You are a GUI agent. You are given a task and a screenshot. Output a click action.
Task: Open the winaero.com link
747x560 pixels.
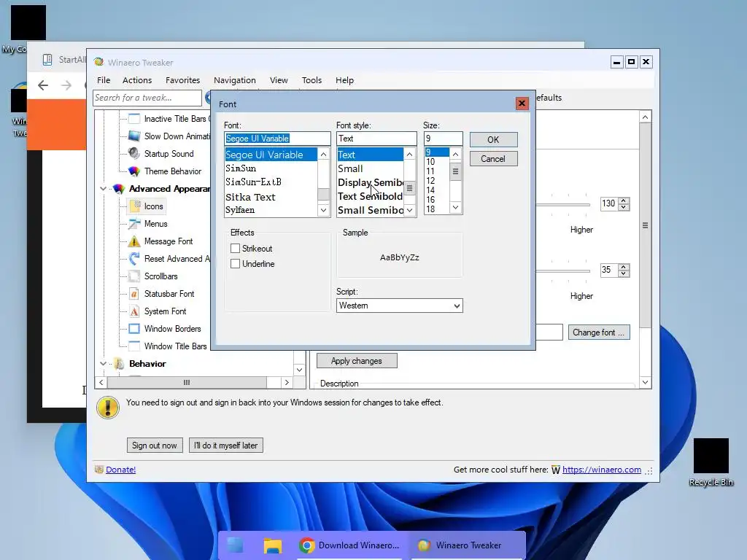[601, 470]
